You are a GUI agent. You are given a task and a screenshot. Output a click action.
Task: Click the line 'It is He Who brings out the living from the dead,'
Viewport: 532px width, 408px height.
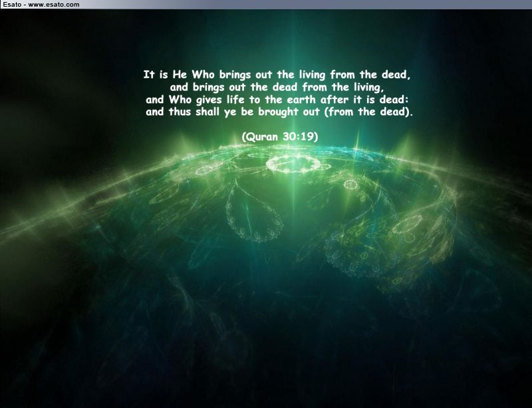click(277, 74)
